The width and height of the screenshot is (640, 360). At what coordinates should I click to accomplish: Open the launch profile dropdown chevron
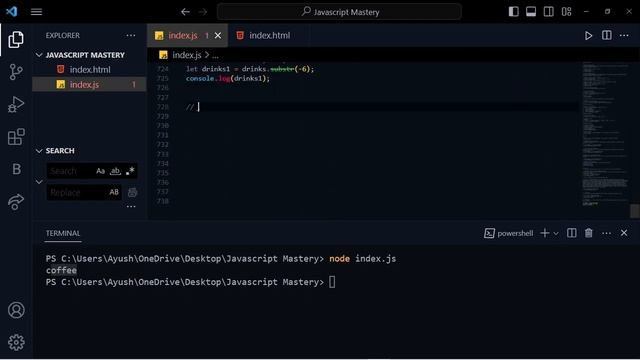point(556,233)
